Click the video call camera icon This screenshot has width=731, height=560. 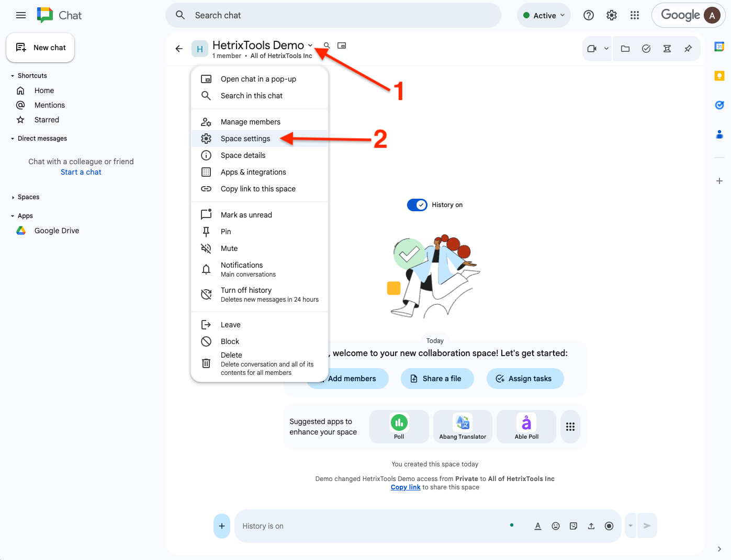(x=592, y=49)
